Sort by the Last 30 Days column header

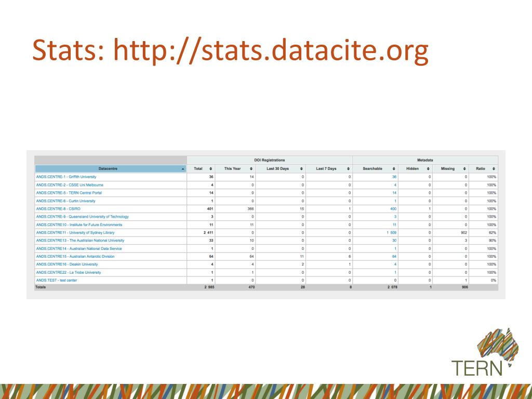[281, 169]
